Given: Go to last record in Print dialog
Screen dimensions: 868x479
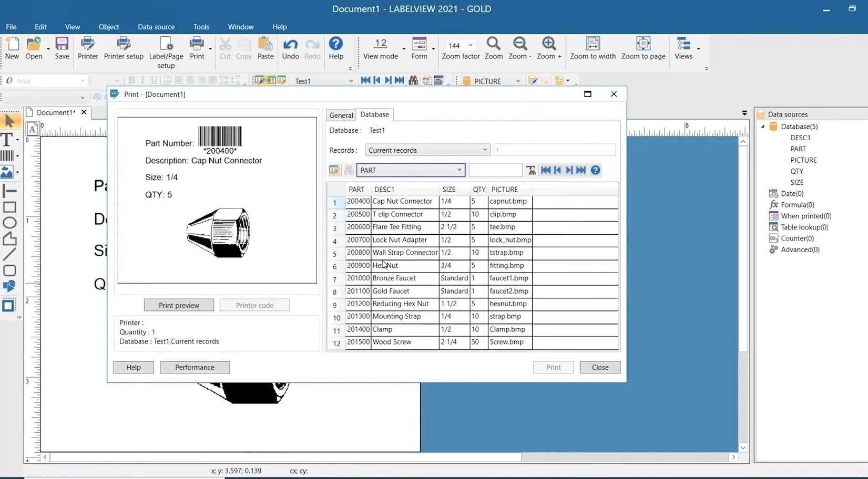Looking at the screenshot, I should [581, 170].
